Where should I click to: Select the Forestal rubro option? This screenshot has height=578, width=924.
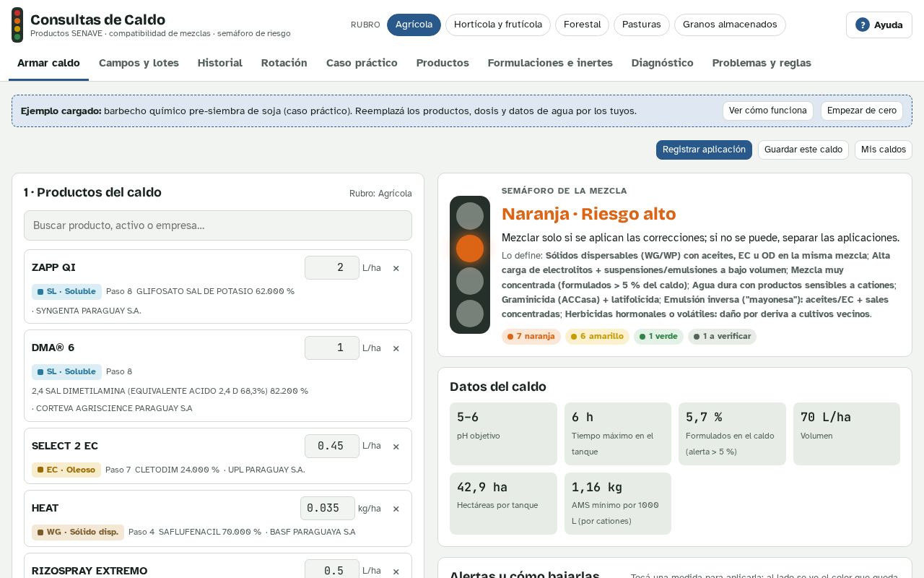point(583,25)
